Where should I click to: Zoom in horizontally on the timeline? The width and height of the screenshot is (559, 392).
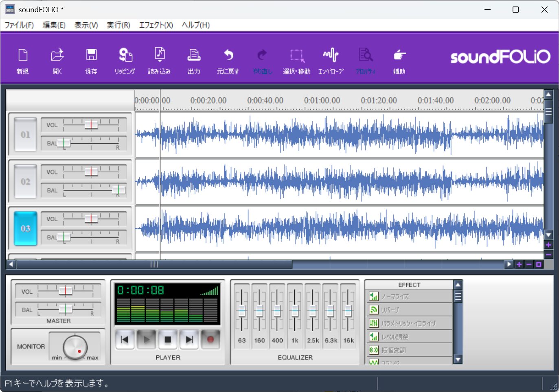[519, 265]
